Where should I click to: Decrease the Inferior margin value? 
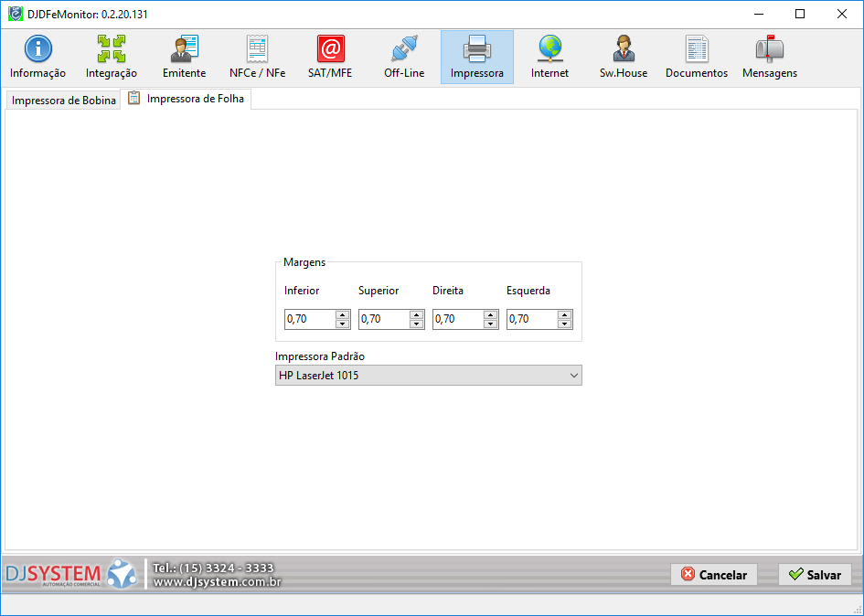tap(342, 324)
